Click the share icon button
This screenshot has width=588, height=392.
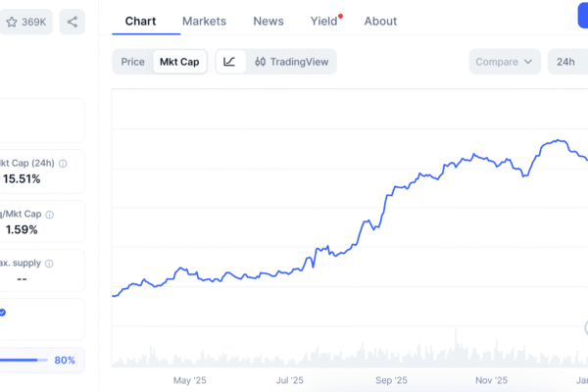click(72, 22)
